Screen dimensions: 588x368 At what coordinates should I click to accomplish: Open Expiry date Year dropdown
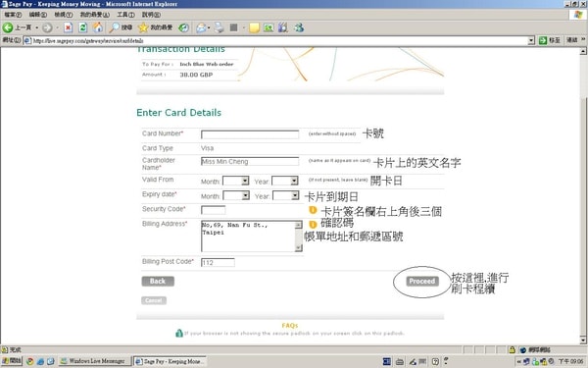click(286, 195)
